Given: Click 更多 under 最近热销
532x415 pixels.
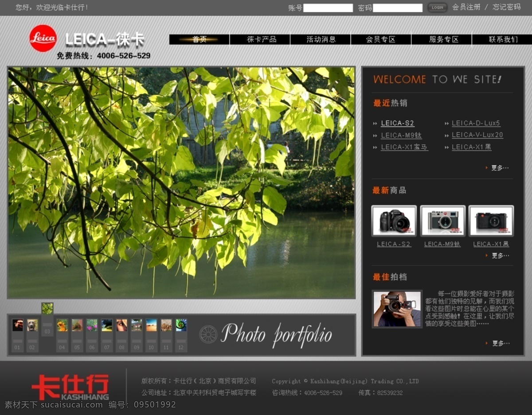Looking at the screenshot, I should [500, 168].
